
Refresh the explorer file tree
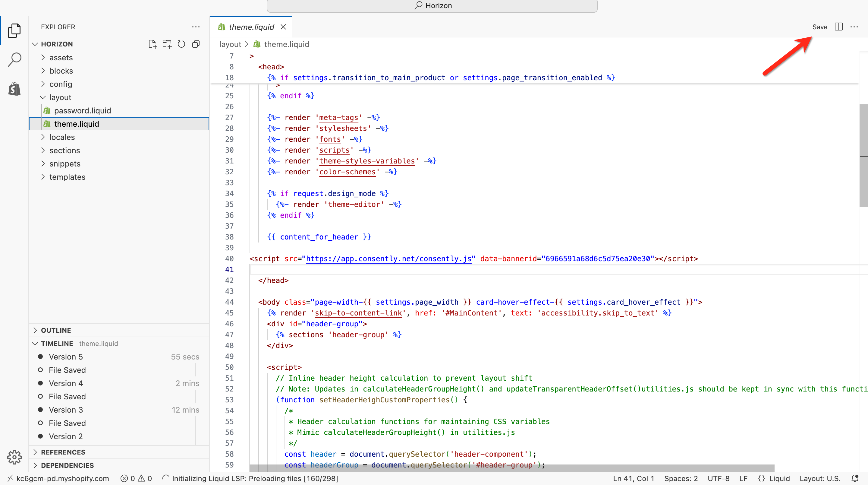pos(181,44)
